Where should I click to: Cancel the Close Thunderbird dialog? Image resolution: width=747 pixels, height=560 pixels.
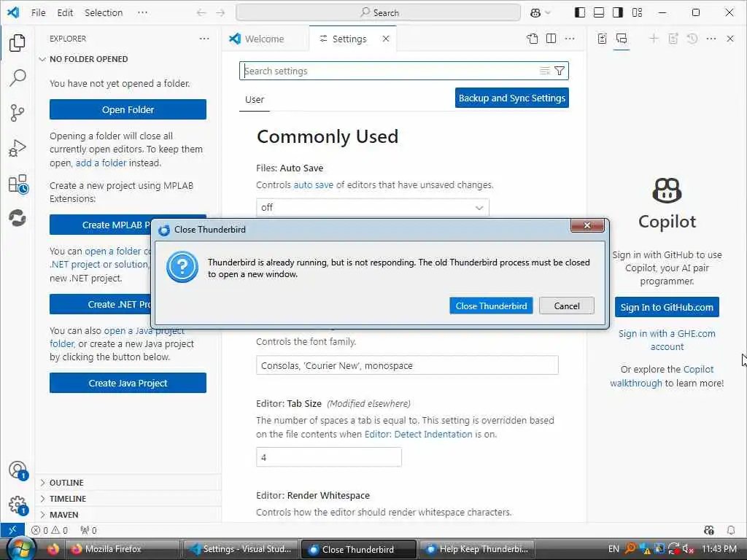coord(566,306)
